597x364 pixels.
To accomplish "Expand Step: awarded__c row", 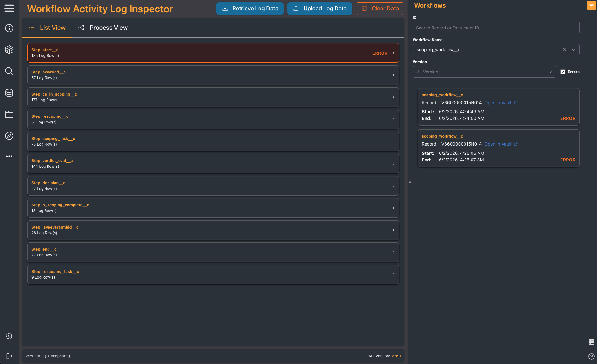I will tap(213, 75).
